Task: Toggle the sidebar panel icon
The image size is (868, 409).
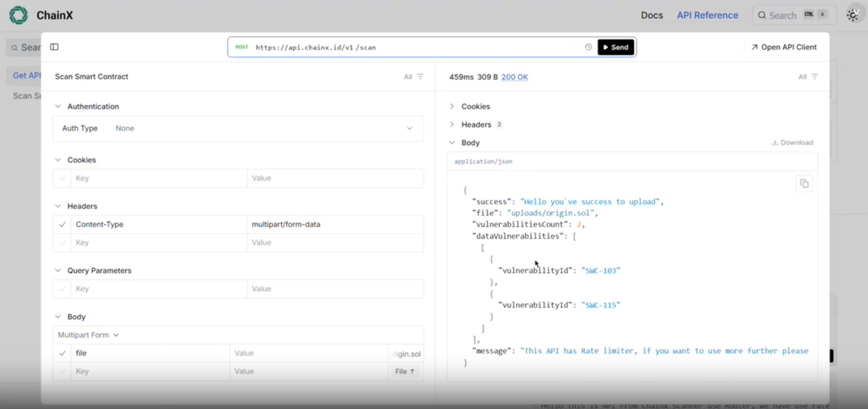Action: 54,47
